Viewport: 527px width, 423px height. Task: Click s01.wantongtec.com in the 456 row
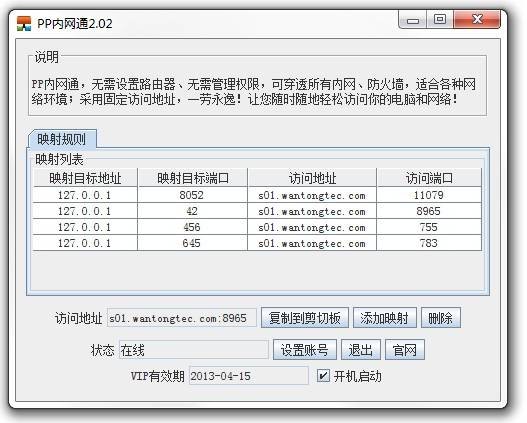312,227
